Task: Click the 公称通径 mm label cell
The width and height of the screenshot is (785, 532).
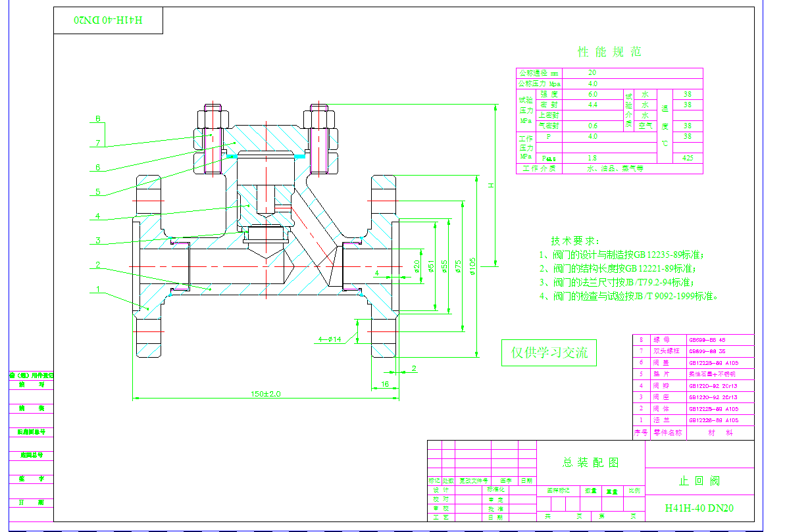Action: click(x=538, y=73)
